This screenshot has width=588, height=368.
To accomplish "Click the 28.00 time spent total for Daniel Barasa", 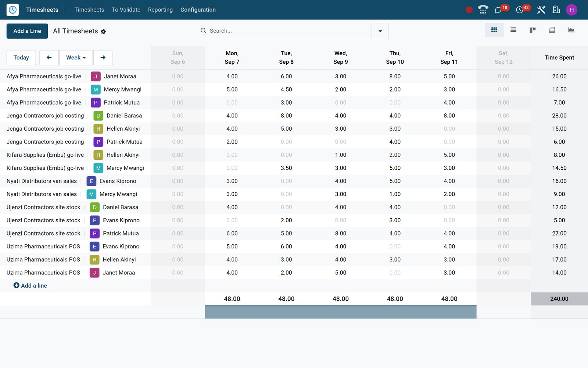I will click(x=559, y=116).
